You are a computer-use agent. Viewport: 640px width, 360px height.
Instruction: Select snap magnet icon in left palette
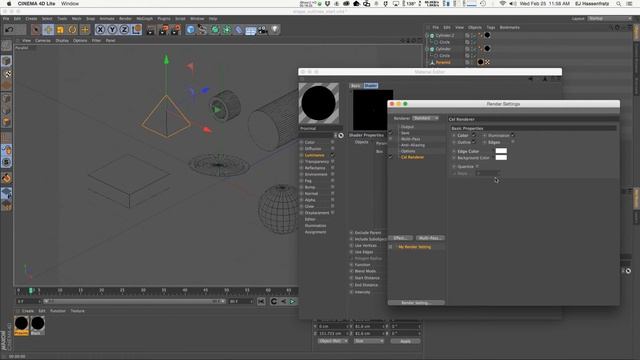(x=6, y=150)
